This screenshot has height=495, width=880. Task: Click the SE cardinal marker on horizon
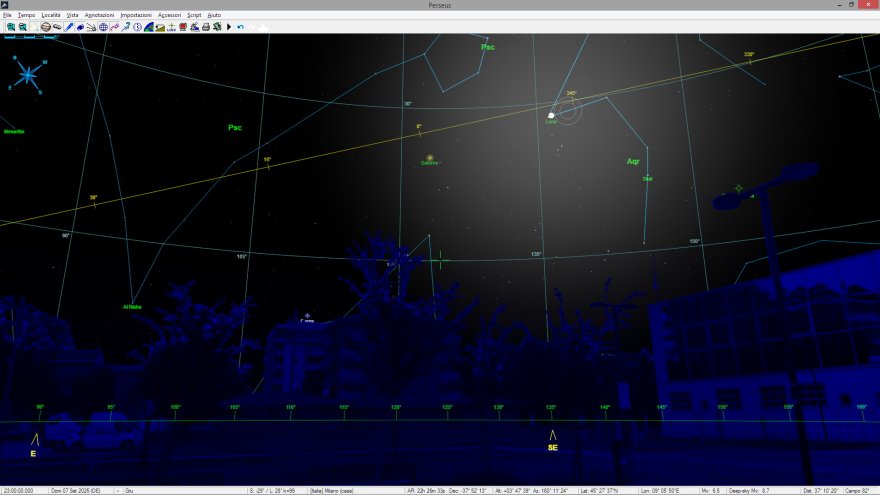552,440
